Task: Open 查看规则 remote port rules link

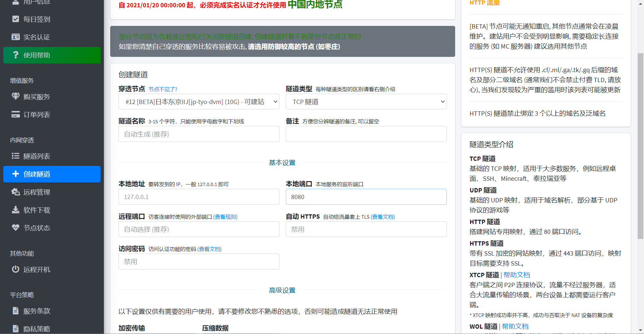Action: click(225, 216)
